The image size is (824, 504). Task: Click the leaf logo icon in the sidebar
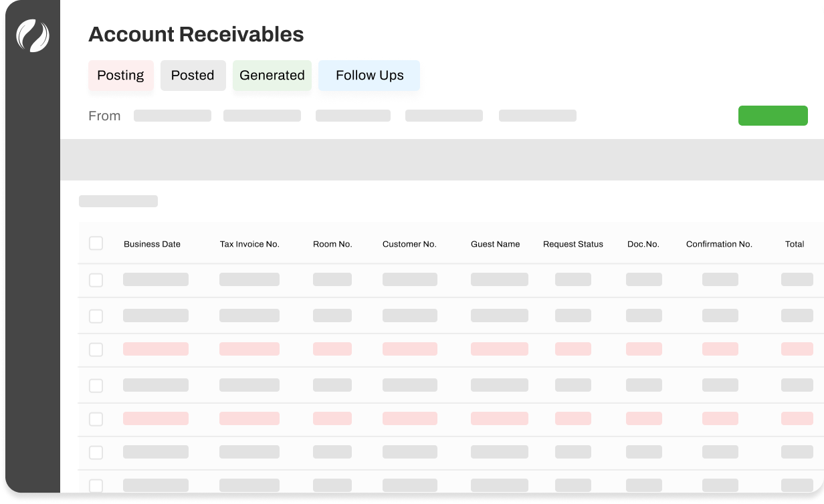tap(32, 35)
